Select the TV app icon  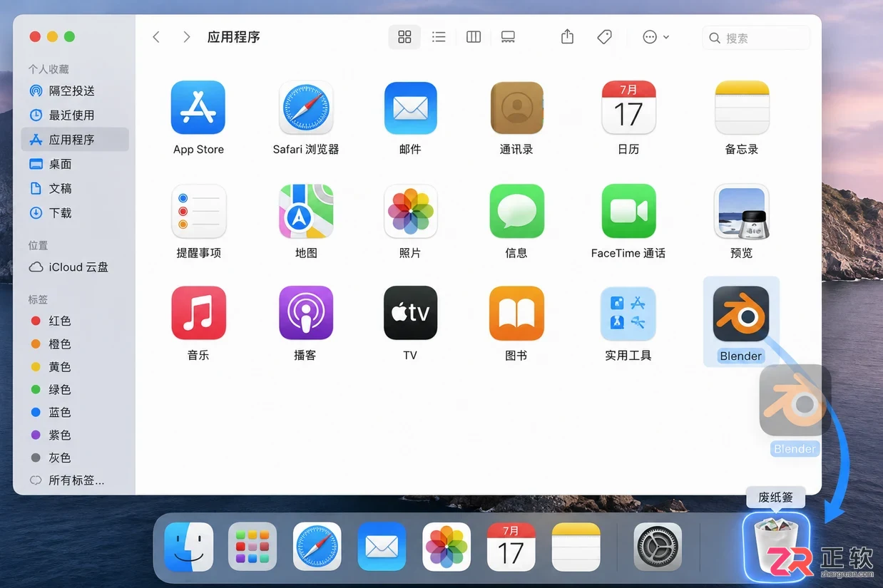[x=410, y=313]
